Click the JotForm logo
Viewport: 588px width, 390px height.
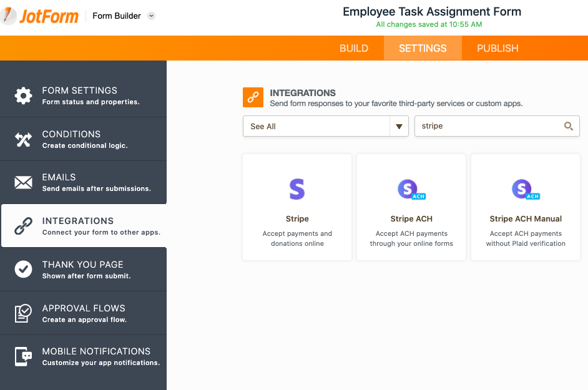tap(39, 16)
